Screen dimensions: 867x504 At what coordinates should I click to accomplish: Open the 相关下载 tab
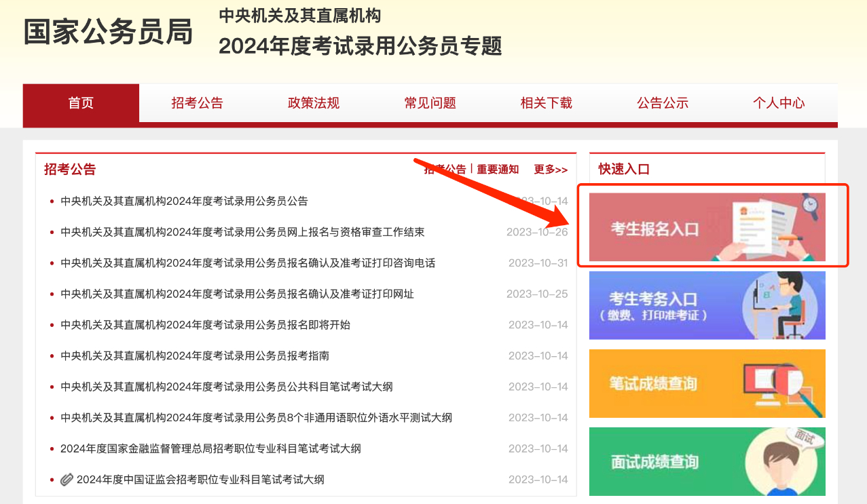(x=546, y=102)
